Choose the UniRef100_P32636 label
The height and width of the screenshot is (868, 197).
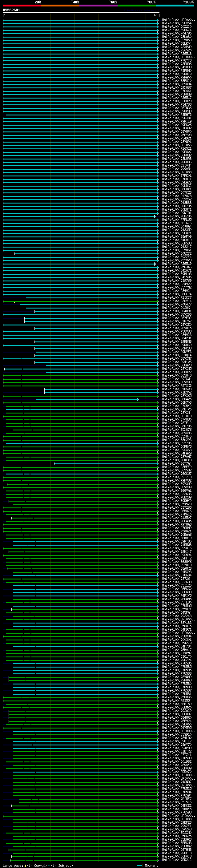177,494
